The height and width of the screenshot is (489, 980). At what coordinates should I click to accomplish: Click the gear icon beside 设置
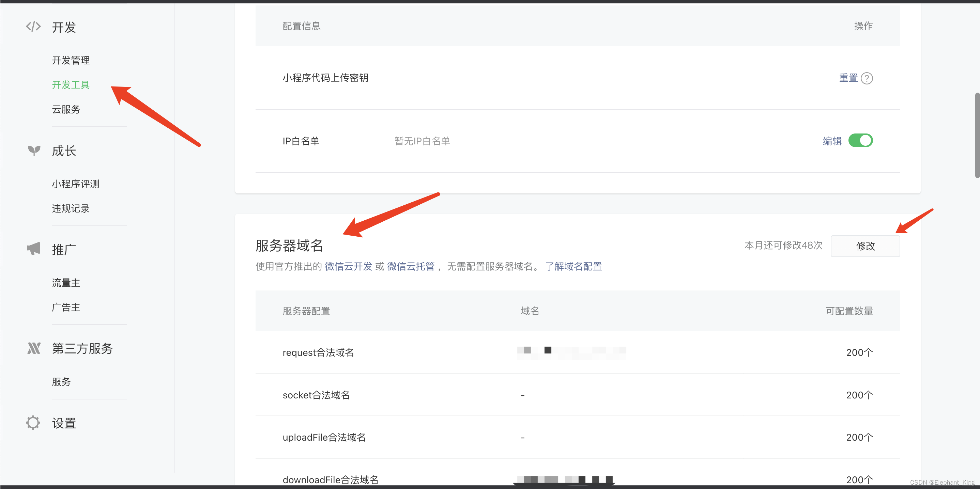click(x=33, y=423)
